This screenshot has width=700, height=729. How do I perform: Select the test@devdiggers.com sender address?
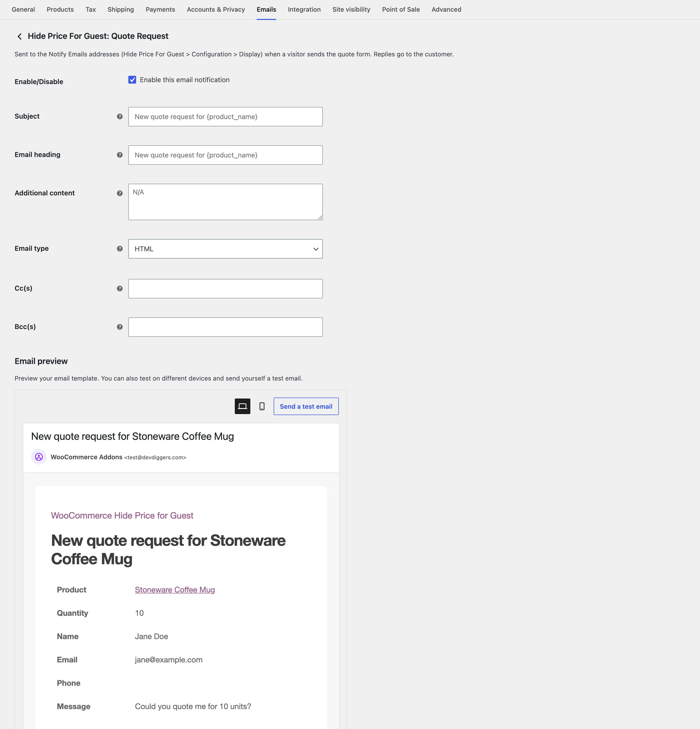pos(155,458)
